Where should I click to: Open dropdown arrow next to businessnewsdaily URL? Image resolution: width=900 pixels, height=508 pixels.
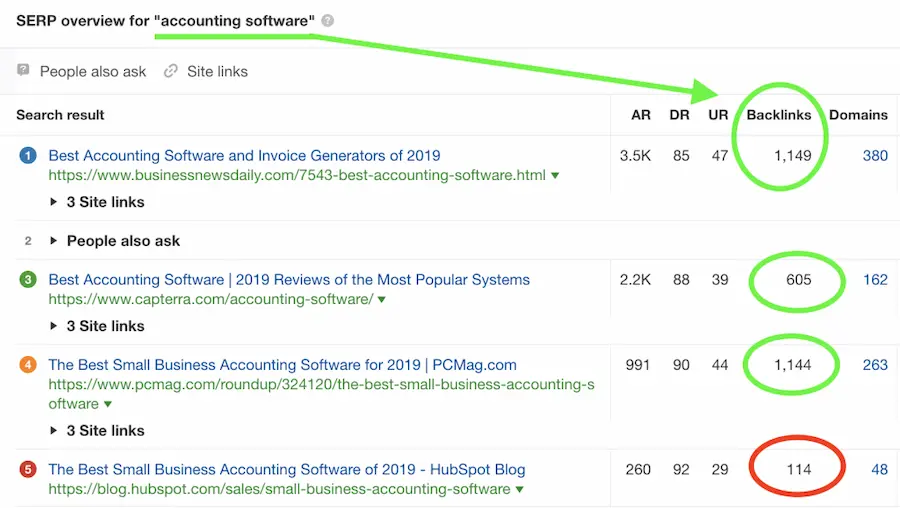click(x=555, y=176)
